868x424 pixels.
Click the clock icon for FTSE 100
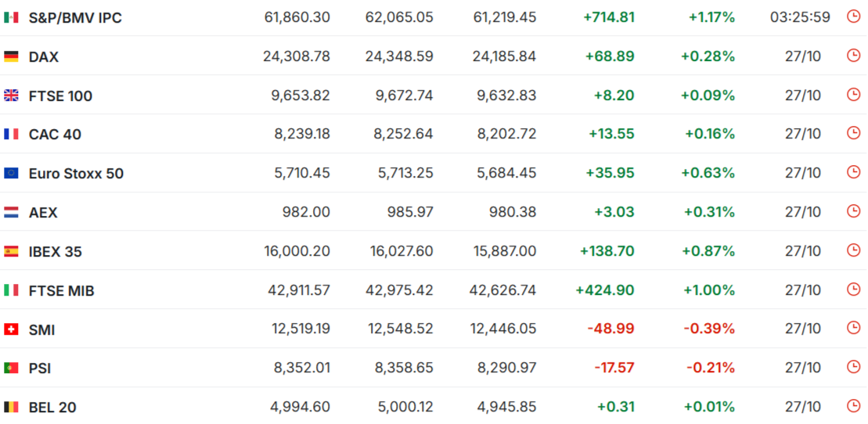[853, 95]
